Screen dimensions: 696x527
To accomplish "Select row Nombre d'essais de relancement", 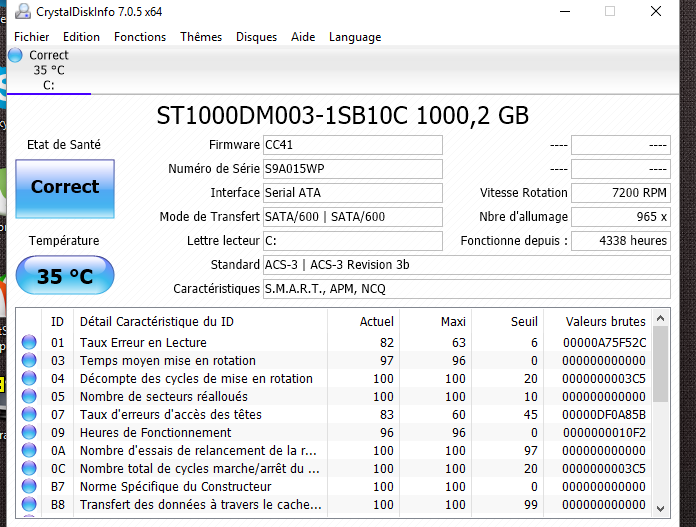I will [335, 450].
